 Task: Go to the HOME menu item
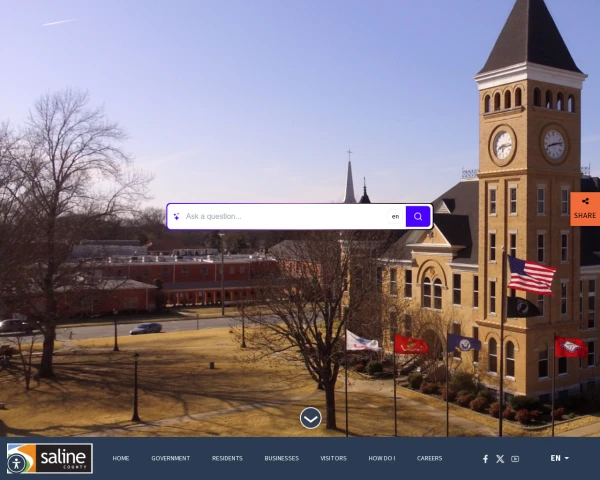[x=121, y=458]
